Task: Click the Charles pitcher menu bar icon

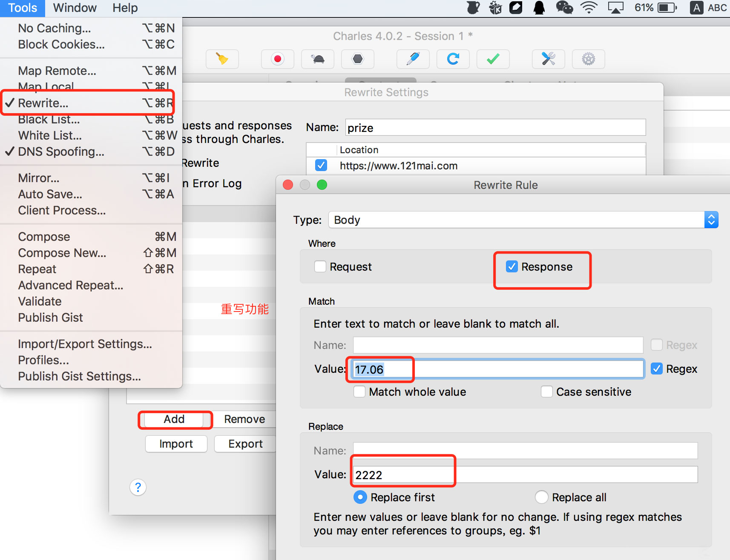Action: pyautogui.click(x=473, y=8)
